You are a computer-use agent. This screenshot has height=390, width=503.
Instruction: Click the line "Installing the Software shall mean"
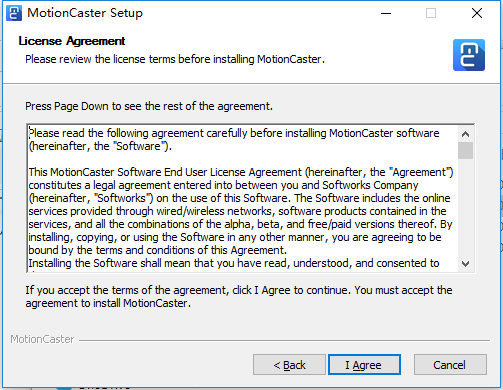point(234,263)
